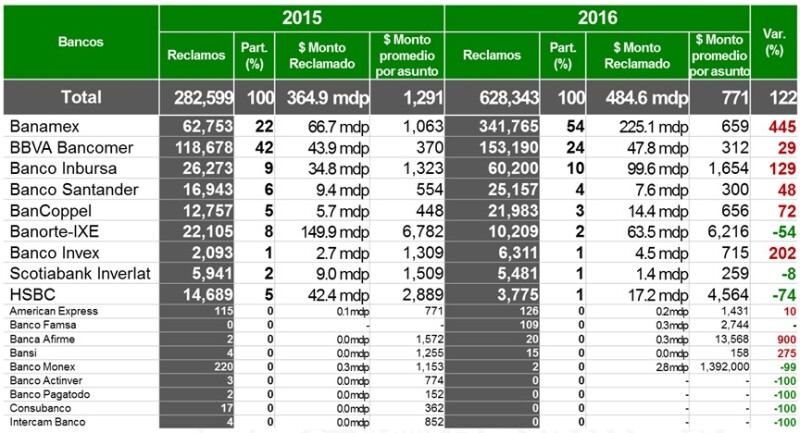800x433 pixels.
Task: Select the Consubanco row name
Action: click(40, 408)
